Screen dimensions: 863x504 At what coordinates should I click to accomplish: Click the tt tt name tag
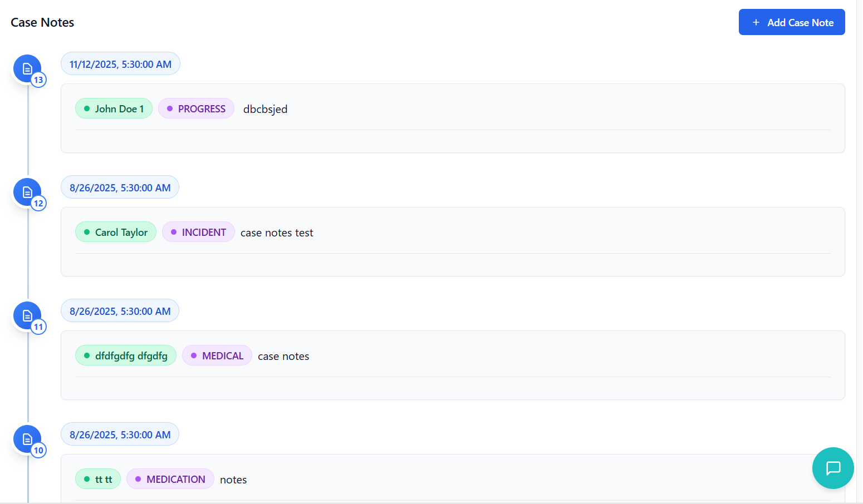pos(98,480)
